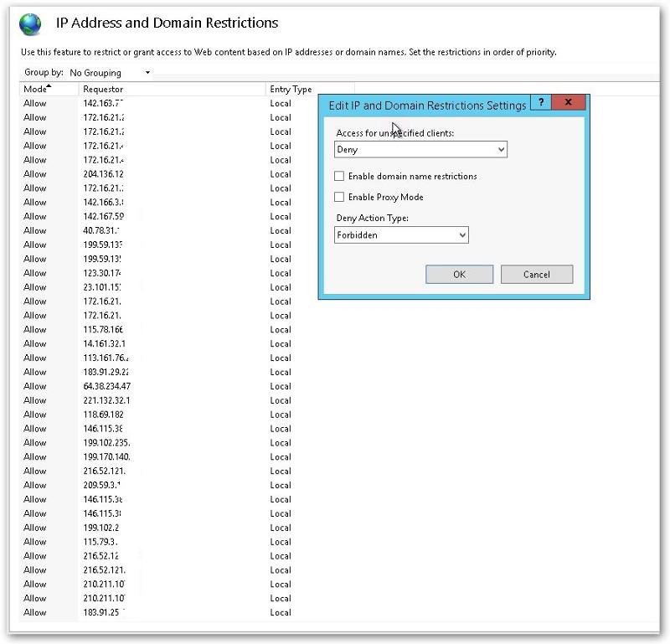The width and height of the screenshot is (670, 644).
Task: Click the Entry Type column header
Action: point(289,89)
